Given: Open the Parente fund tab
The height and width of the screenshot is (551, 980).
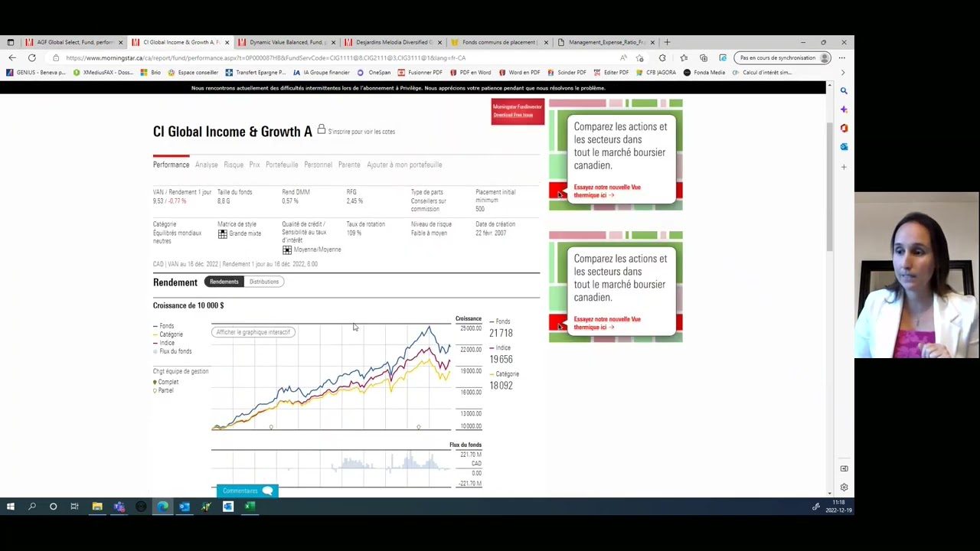Looking at the screenshot, I should coord(349,165).
